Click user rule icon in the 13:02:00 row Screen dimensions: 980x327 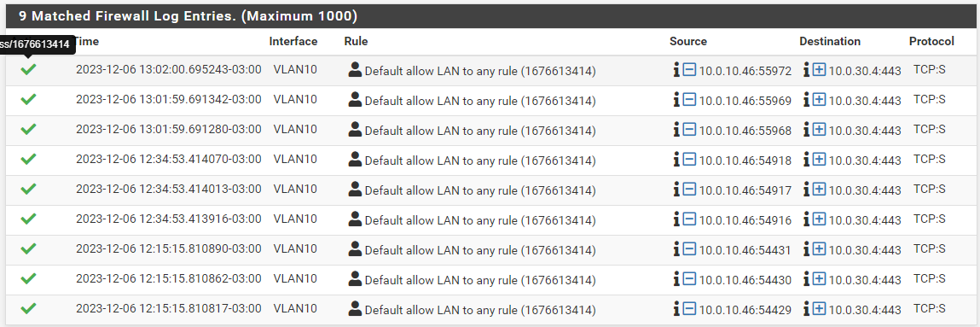355,69
